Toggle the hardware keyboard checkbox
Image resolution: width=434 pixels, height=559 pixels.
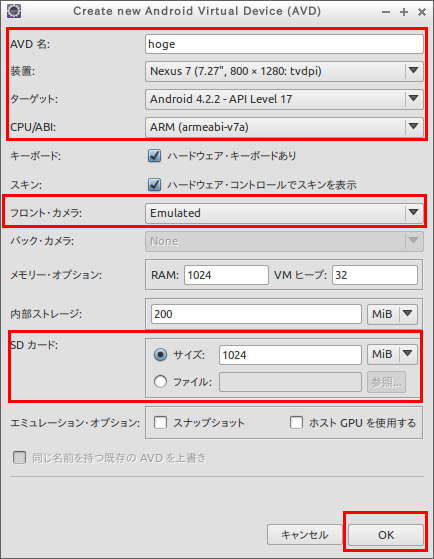pyautogui.click(x=154, y=156)
